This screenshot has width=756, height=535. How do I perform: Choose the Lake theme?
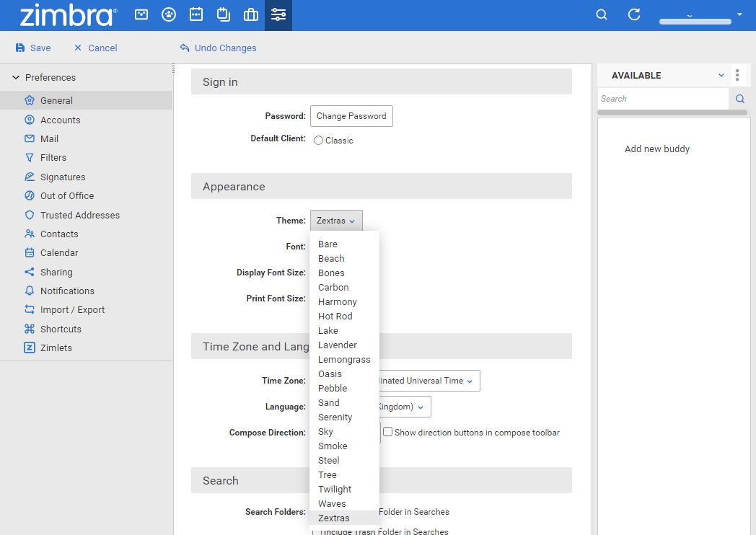tap(344, 331)
